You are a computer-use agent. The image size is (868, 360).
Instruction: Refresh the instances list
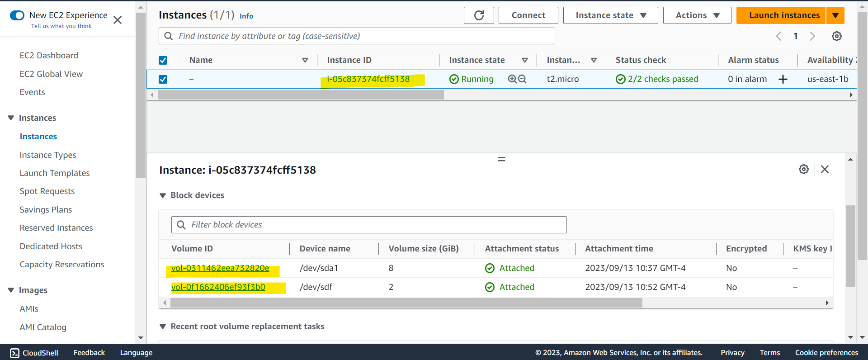point(479,15)
